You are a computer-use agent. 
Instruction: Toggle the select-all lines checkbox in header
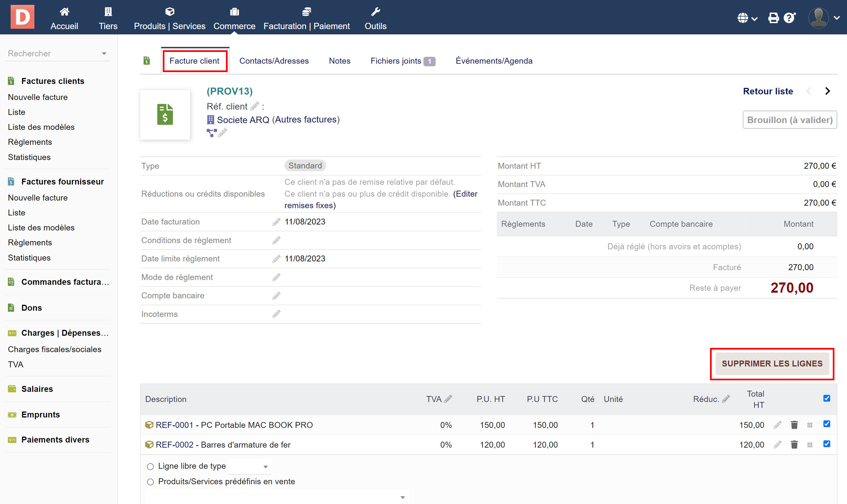(x=826, y=399)
